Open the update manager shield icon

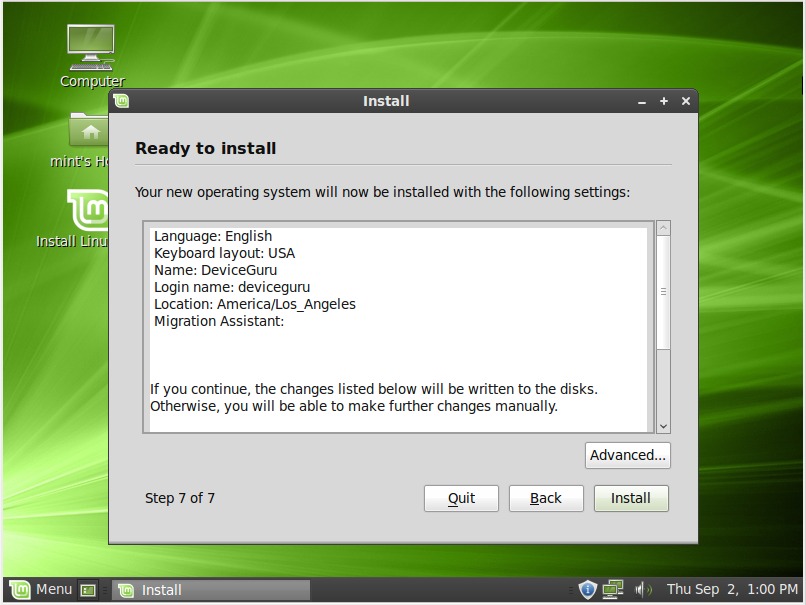coord(588,589)
